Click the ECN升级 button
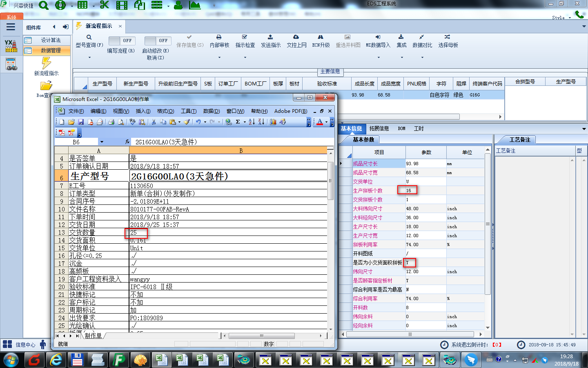This screenshot has height=368, width=588. (x=321, y=41)
